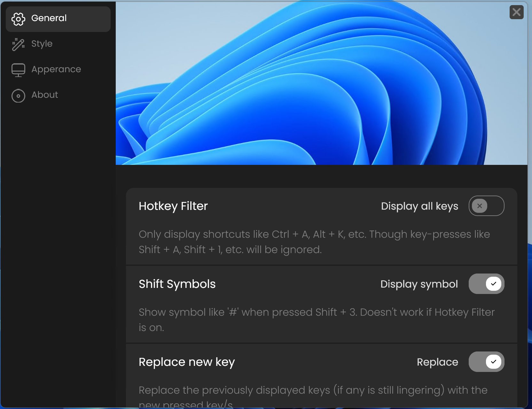Click the 'Display all keys' label

(419, 206)
